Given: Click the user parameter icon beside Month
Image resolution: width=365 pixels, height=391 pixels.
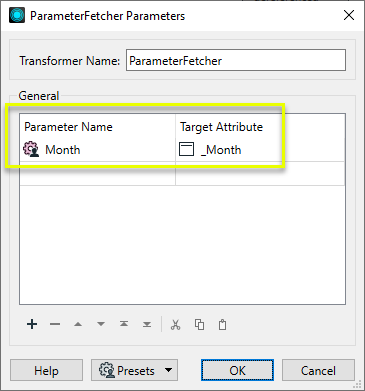Looking at the screenshot, I should [31, 149].
